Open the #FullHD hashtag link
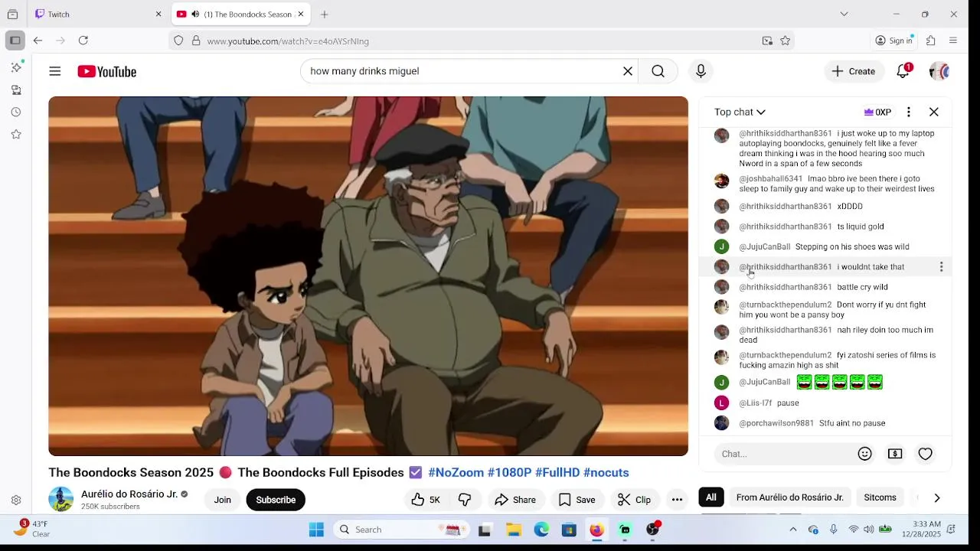This screenshot has width=980, height=551. 557,472
